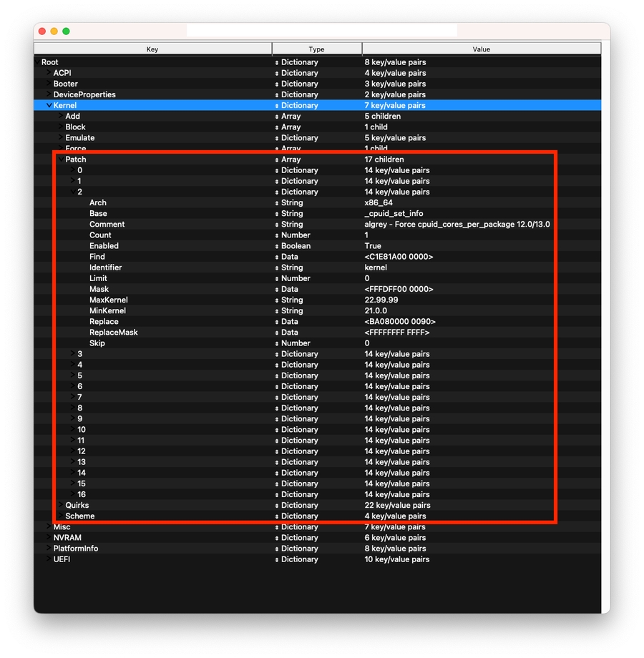The width and height of the screenshot is (644, 658).
Task: Click the Value column header
Action: click(x=481, y=49)
